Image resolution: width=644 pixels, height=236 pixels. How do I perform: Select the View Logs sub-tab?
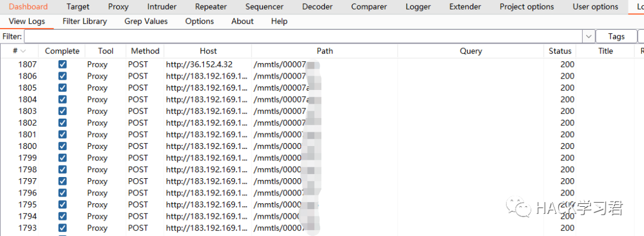point(27,21)
